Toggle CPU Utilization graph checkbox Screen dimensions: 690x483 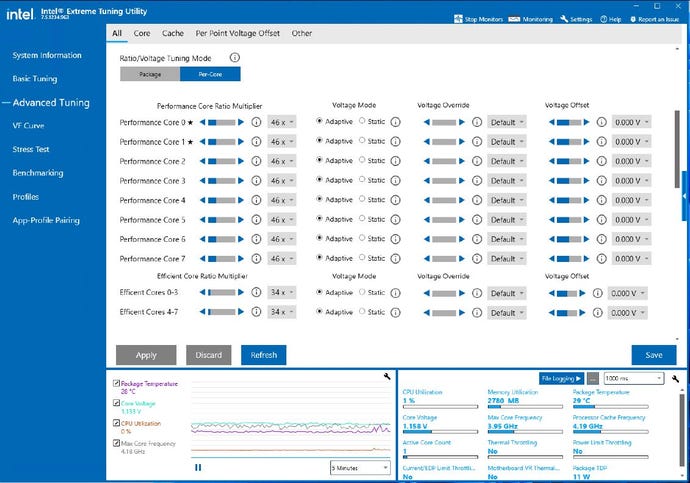[x=116, y=423]
